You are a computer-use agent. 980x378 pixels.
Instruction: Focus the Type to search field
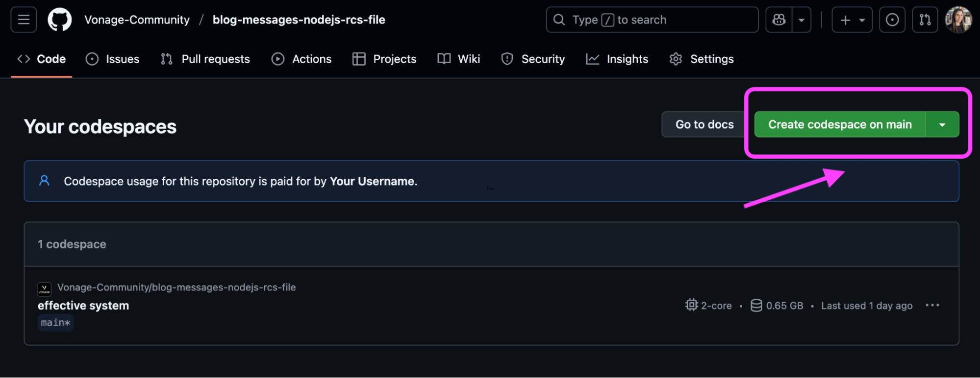(652, 20)
